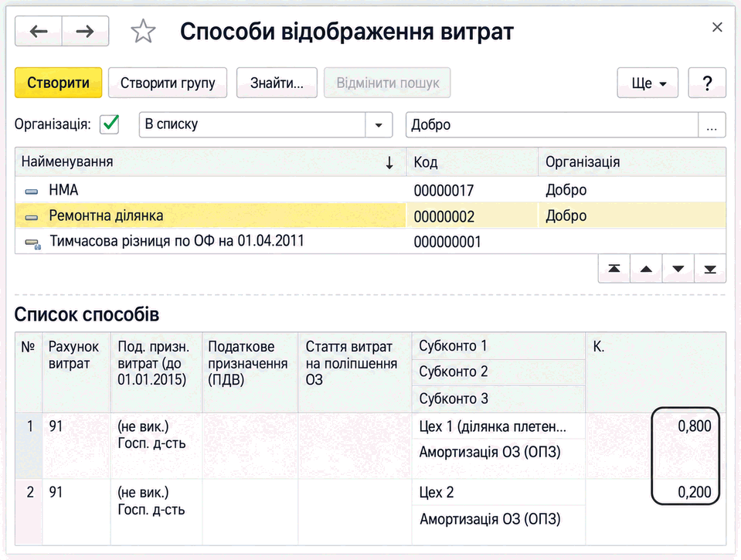Image resolution: width=741 pixels, height=560 pixels.
Task: Click code 00000017
Action: point(444,191)
